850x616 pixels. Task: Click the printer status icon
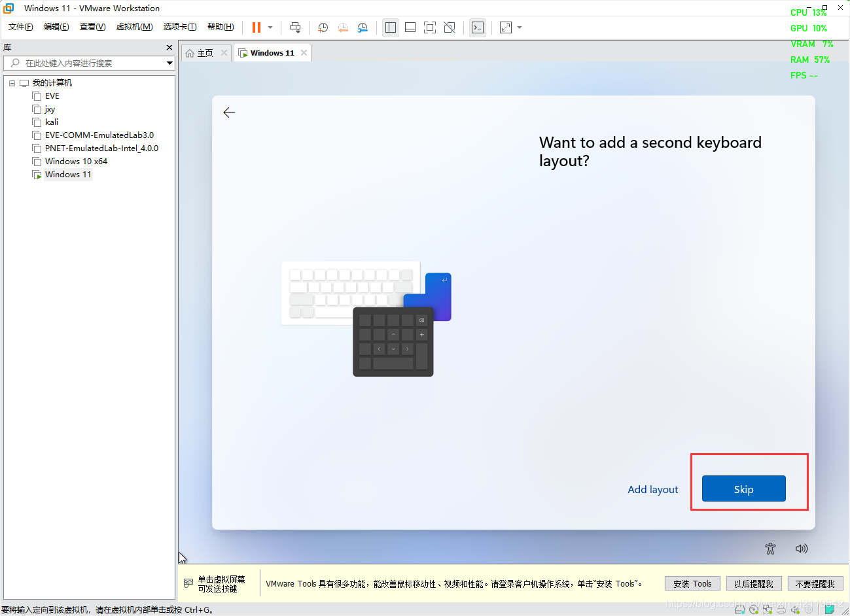coord(781,609)
